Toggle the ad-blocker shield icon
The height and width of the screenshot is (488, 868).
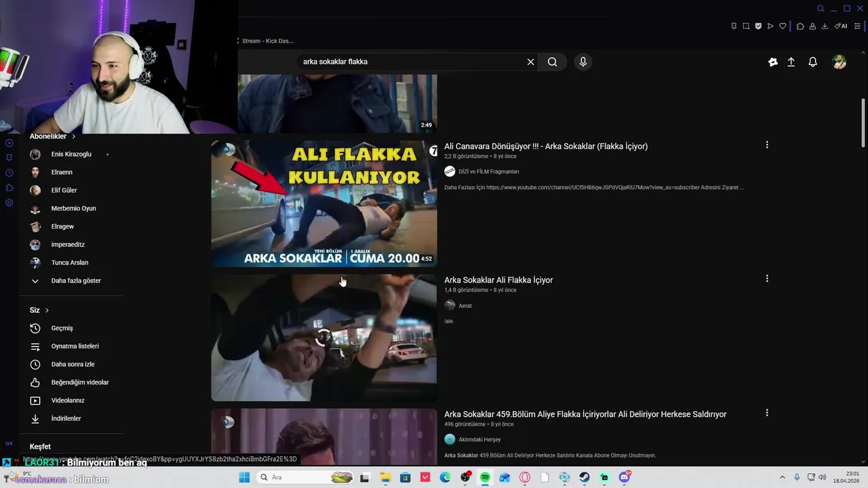(758, 26)
